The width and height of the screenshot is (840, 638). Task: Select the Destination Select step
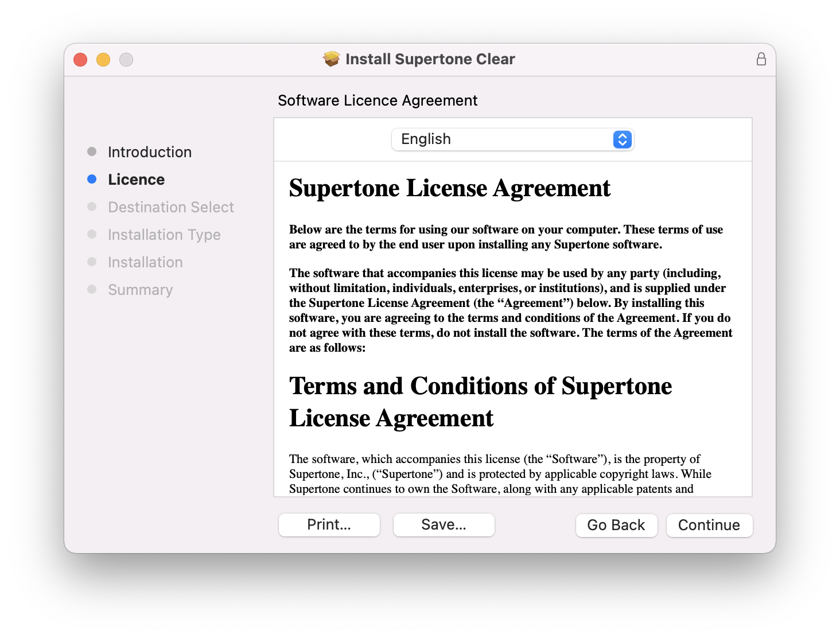161,207
